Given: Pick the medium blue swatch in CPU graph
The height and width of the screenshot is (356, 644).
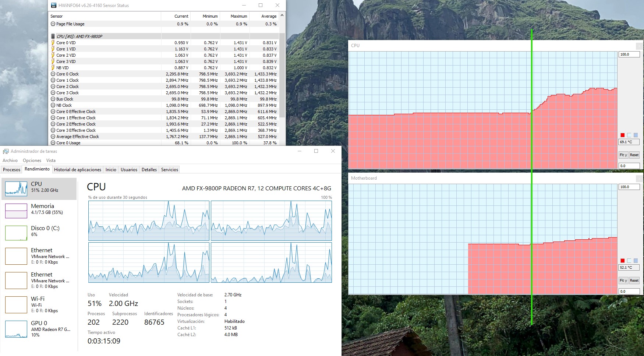Looking at the screenshot, I should pyautogui.click(x=636, y=135).
